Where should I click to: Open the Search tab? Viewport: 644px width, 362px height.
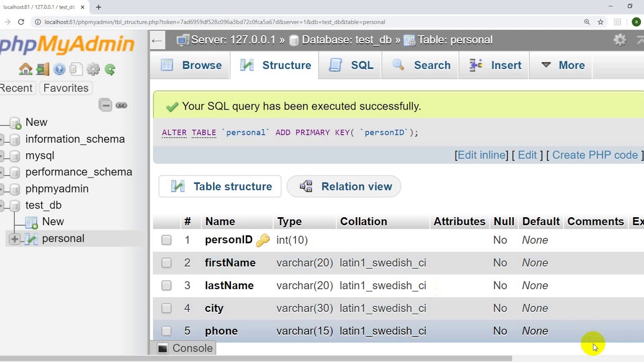pos(421,65)
